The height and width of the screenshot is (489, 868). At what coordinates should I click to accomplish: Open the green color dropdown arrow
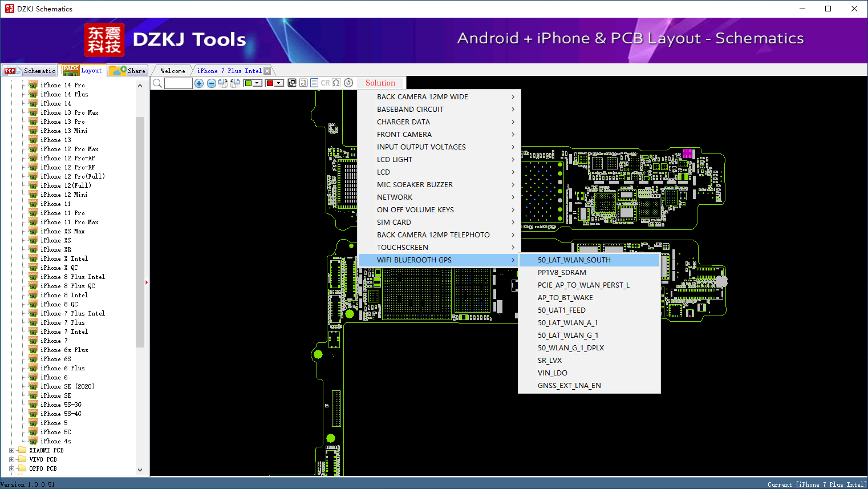[x=258, y=83]
